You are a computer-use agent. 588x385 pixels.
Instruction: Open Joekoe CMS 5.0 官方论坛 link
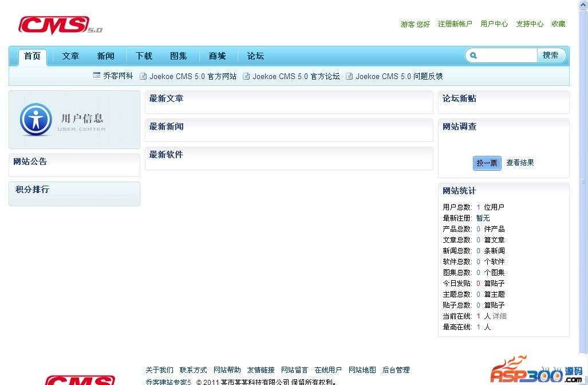point(296,76)
